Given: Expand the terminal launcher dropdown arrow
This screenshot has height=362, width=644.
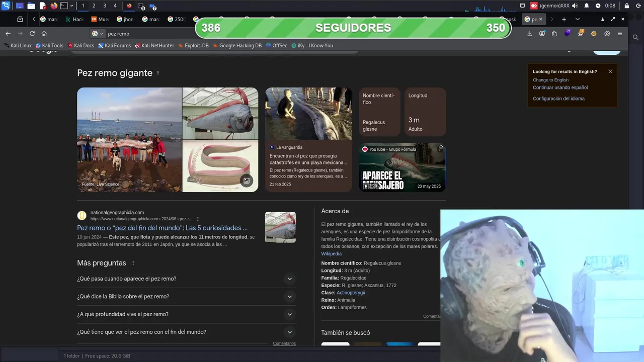Looking at the screenshot, I should pos(72,6).
